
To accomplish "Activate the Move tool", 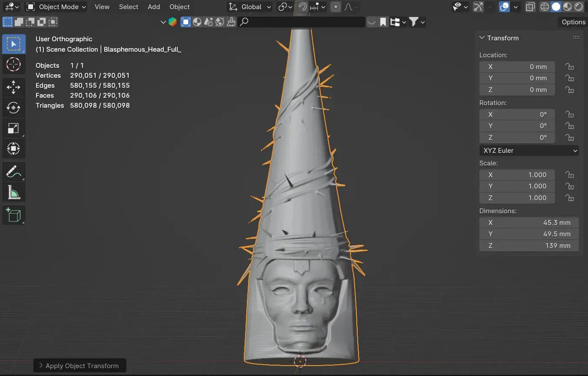I will (13, 88).
